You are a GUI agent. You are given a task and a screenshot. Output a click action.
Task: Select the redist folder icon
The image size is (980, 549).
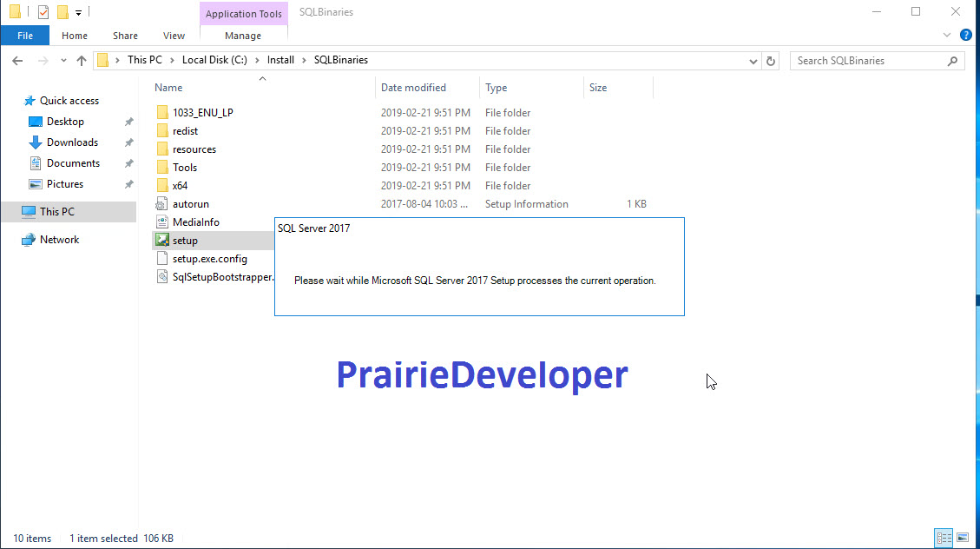coord(162,130)
